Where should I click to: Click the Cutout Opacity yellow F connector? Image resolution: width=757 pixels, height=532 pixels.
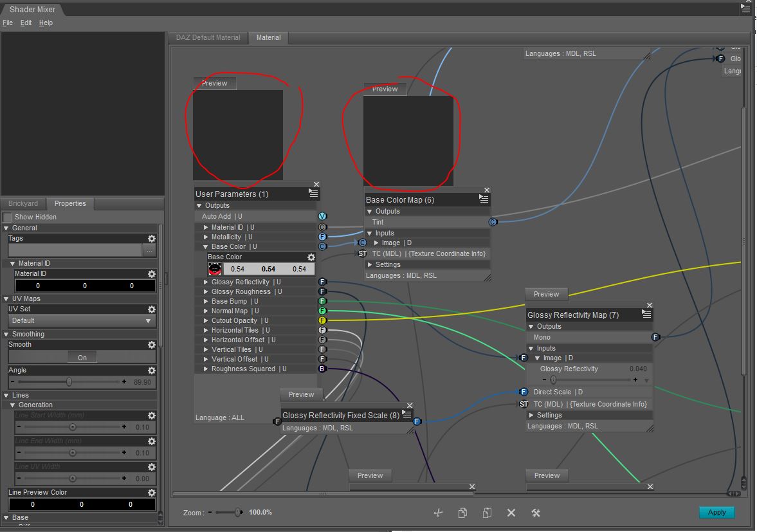[322, 320]
